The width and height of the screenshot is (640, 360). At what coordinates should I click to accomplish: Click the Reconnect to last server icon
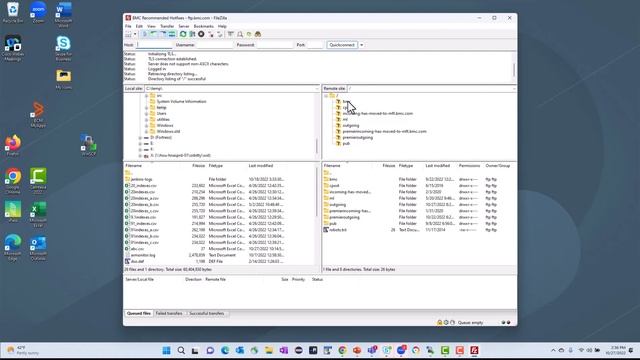tap(220, 34)
